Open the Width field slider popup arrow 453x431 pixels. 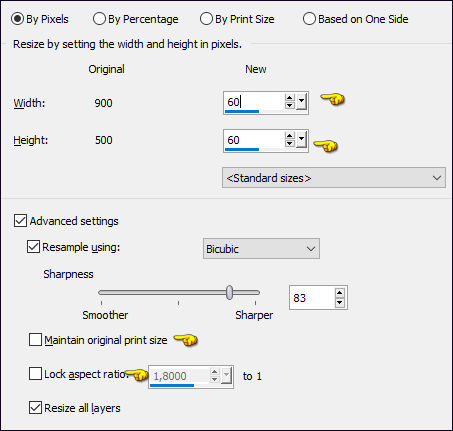tap(301, 101)
